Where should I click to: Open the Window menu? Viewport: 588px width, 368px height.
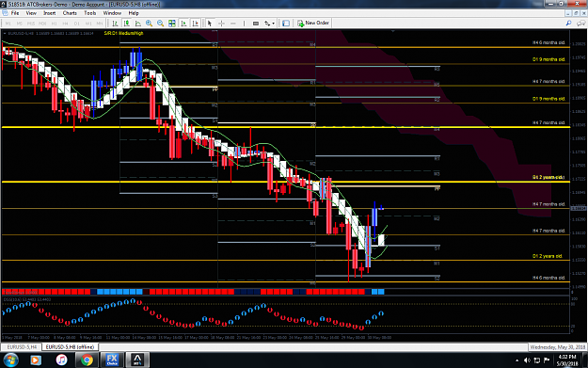tap(112, 13)
